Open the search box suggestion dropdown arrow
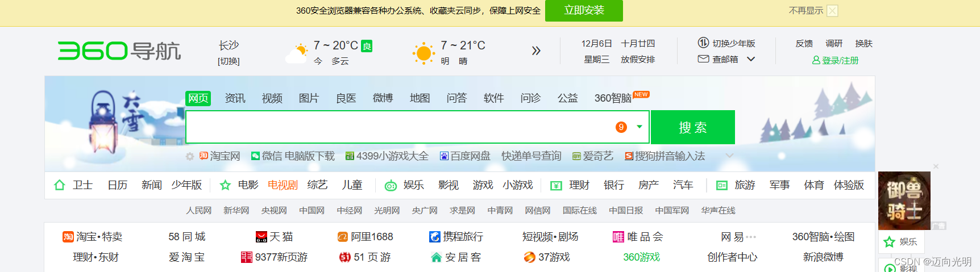Viewport: 980px width, 272px height. [640, 127]
